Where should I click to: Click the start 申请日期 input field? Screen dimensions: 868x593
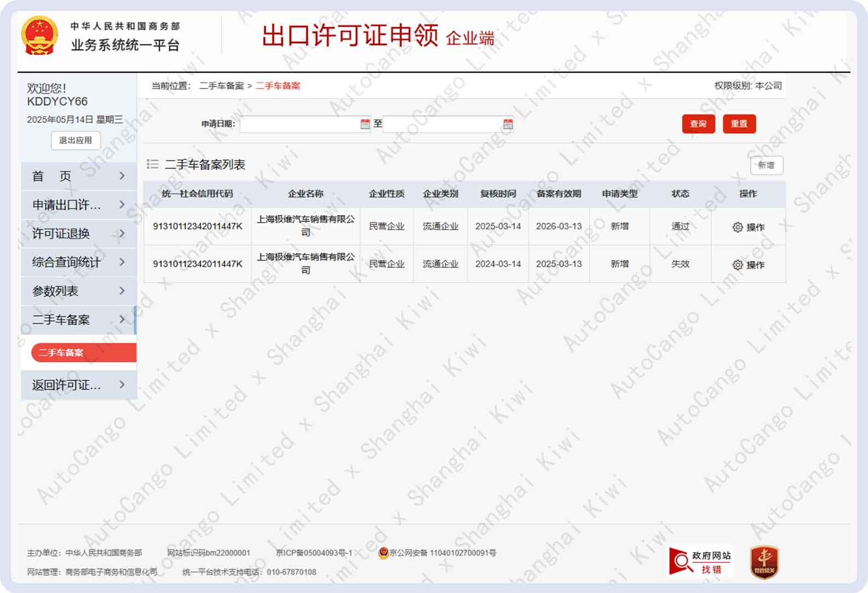pyautogui.click(x=299, y=124)
